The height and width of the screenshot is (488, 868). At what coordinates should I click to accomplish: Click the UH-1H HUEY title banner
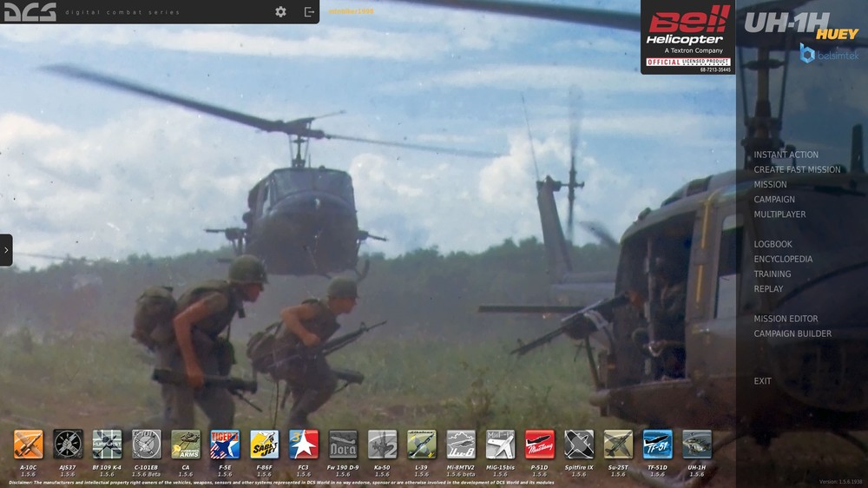(801, 25)
